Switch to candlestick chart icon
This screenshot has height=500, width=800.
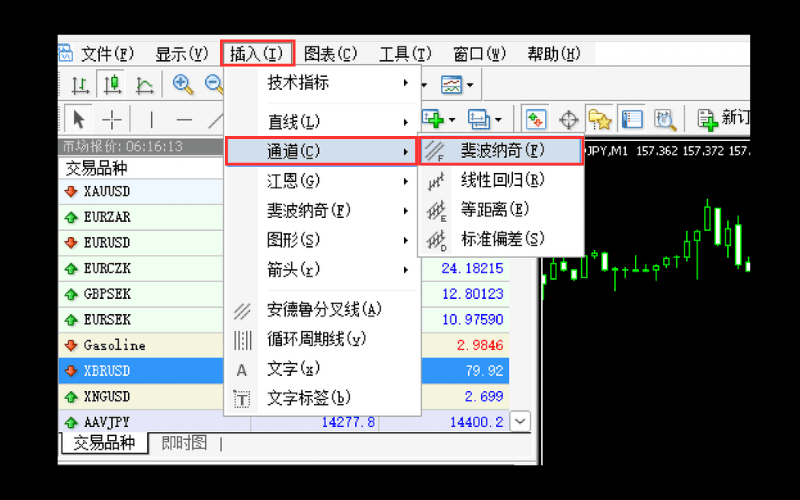pos(112,84)
